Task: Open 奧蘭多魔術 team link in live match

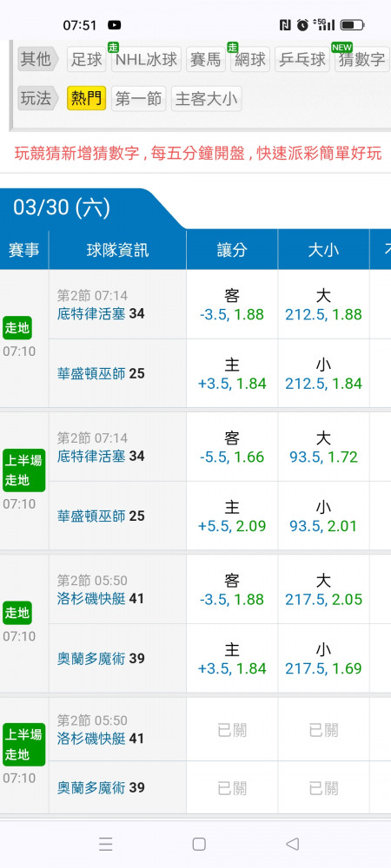Action: pos(91,659)
